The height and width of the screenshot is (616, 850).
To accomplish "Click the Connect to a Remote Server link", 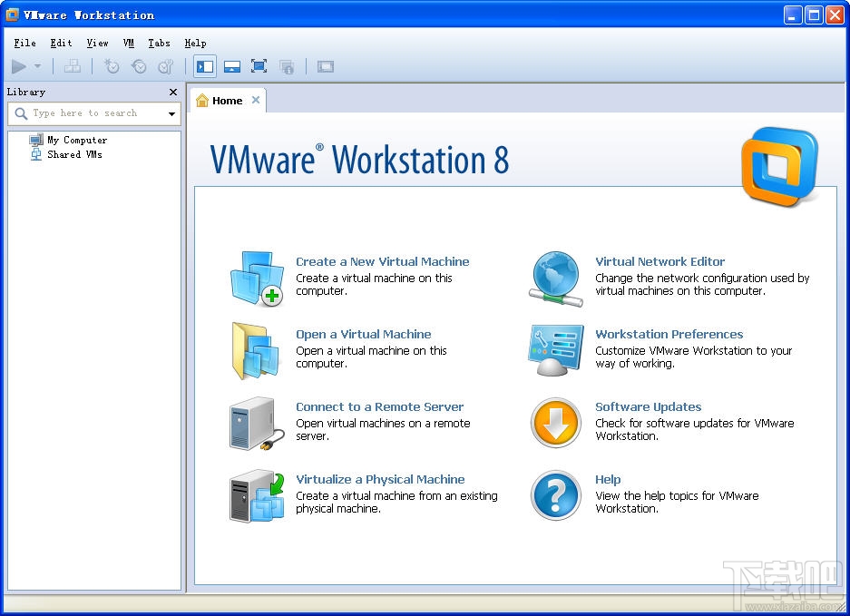I will click(x=380, y=407).
